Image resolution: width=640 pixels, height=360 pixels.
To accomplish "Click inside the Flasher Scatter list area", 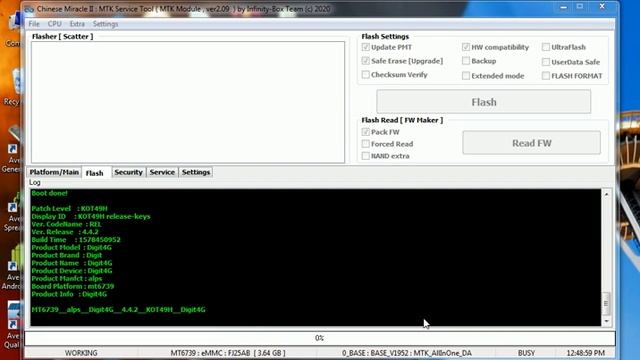I will click(188, 102).
